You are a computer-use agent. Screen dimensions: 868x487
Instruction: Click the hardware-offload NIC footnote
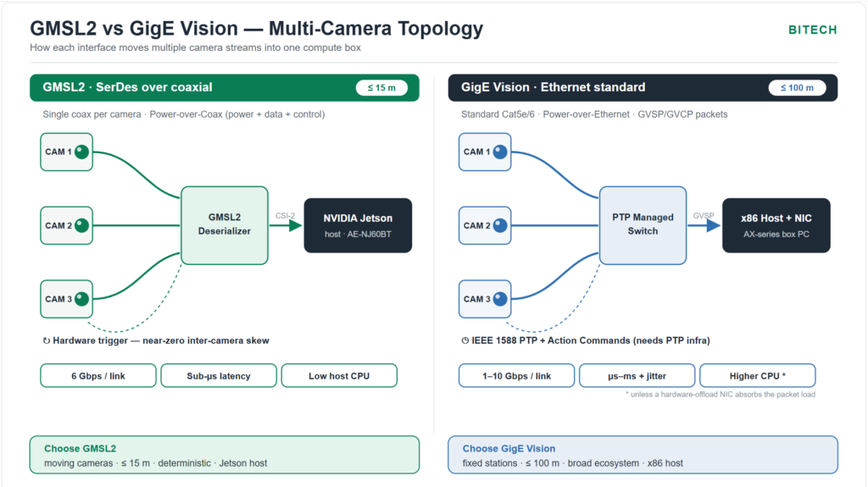pos(721,394)
